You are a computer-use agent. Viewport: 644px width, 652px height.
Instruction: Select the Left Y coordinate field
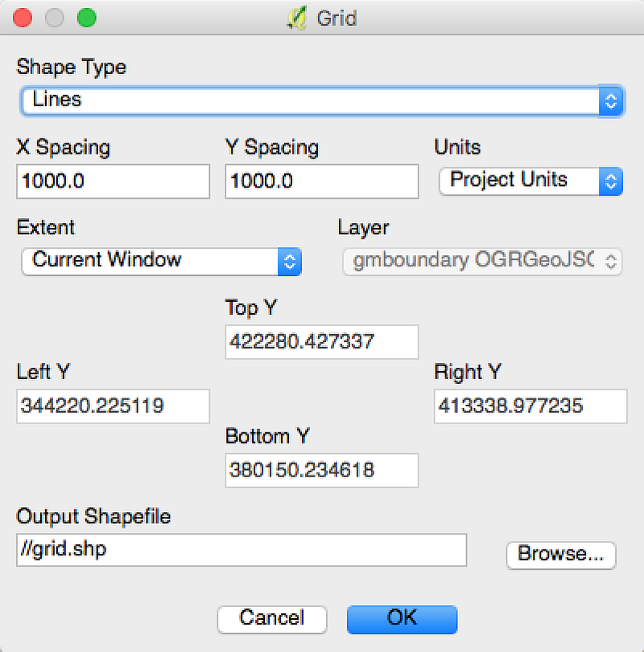113,406
